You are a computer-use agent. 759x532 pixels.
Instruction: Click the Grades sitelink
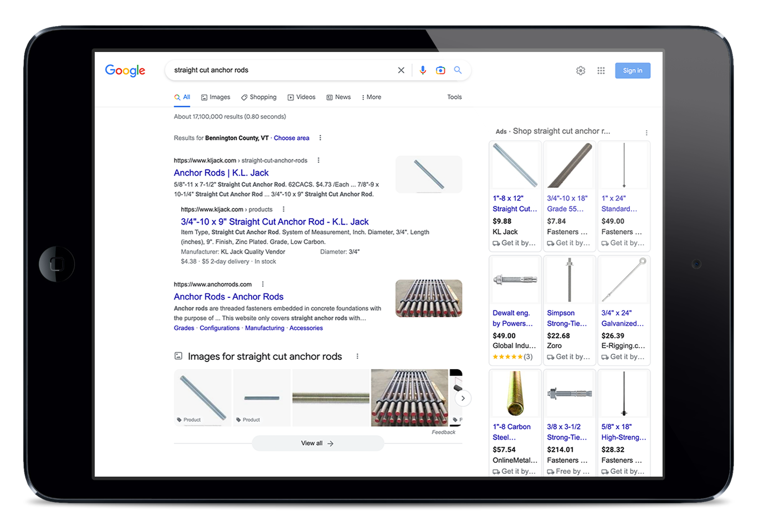(184, 328)
